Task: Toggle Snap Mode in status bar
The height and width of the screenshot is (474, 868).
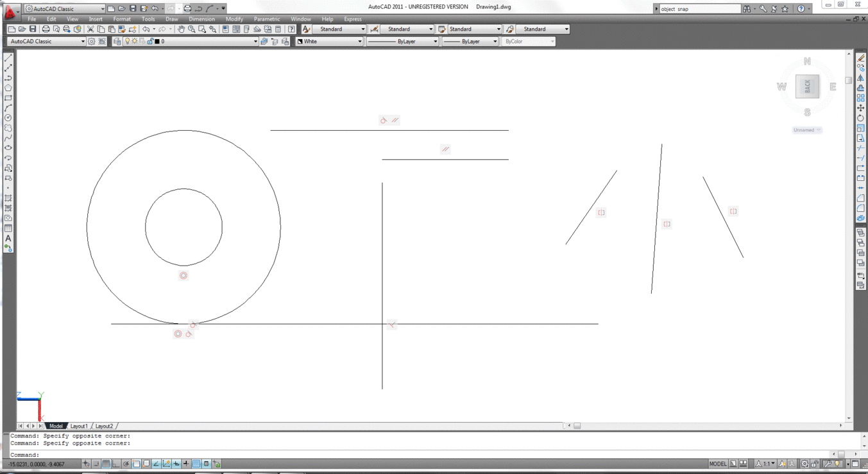Action: click(x=96, y=464)
